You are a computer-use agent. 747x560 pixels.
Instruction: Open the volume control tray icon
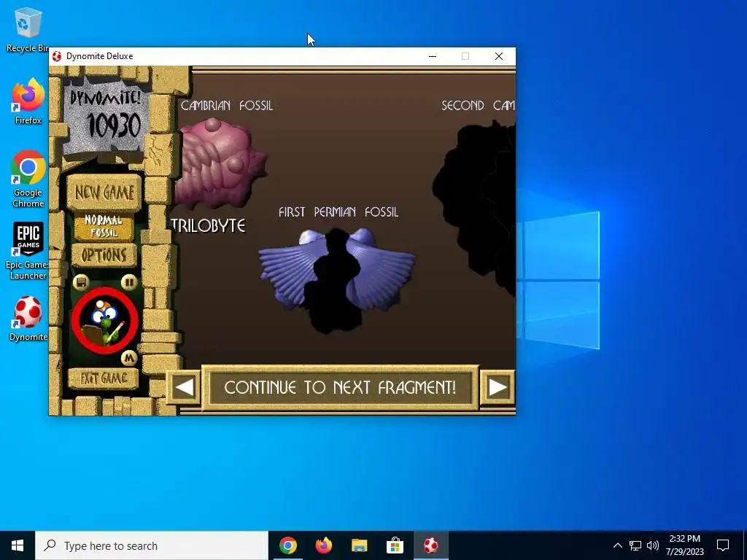(x=653, y=545)
